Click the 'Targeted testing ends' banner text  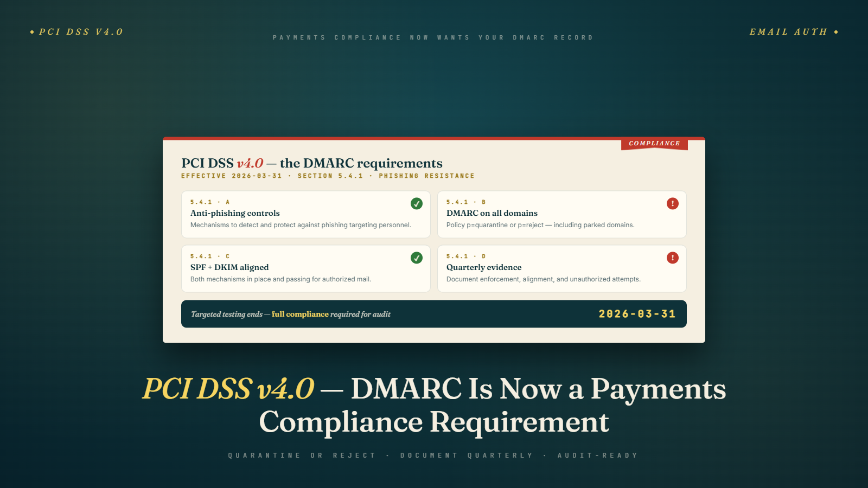pos(291,314)
